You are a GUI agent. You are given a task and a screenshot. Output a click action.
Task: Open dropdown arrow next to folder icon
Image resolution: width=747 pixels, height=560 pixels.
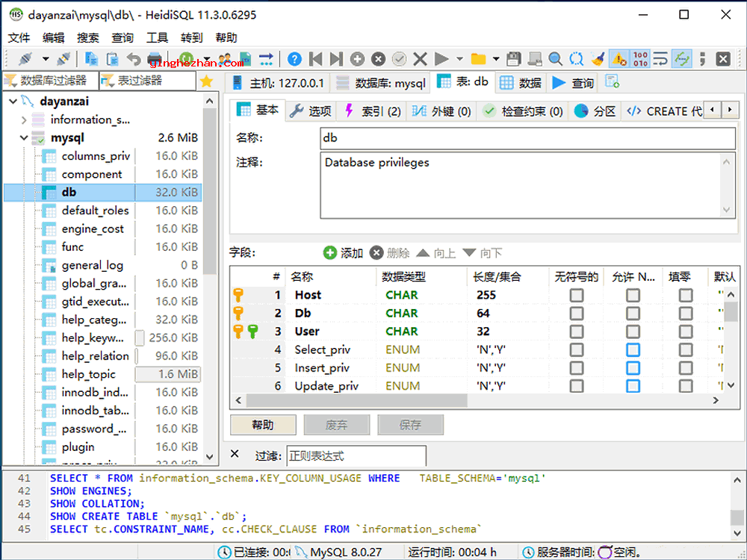pos(495,59)
